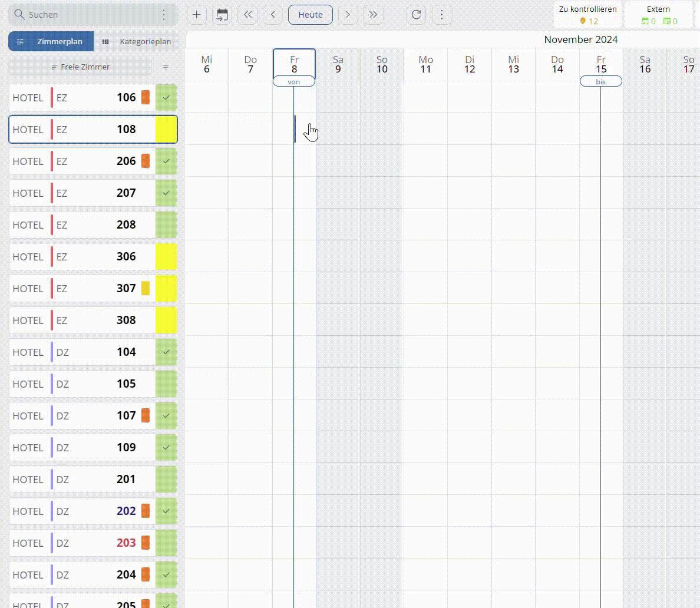Click yellow status swatch of room 306
This screenshot has height=608, width=700.
click(166, 256)
